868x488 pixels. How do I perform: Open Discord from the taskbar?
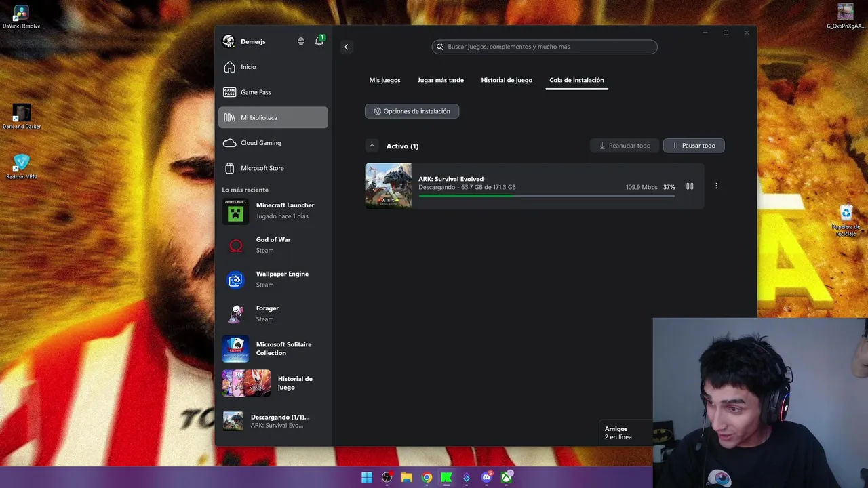coord(486,477)
